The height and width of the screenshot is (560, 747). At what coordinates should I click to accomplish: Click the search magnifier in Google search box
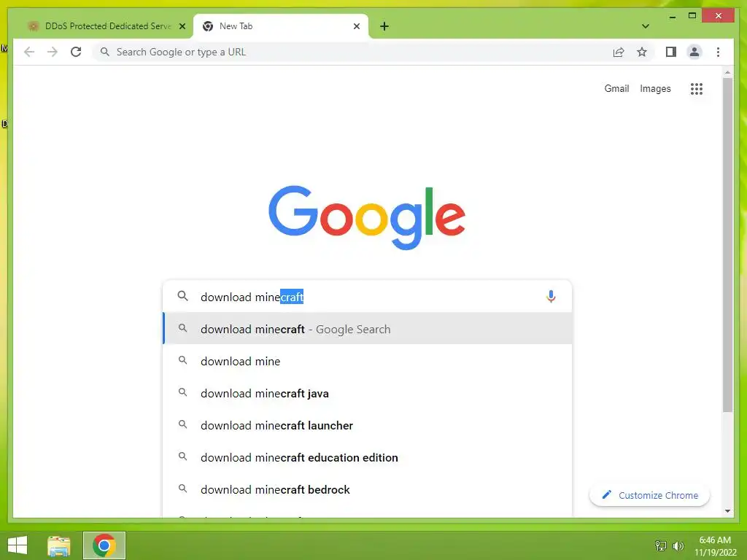[x=182, y=296]
